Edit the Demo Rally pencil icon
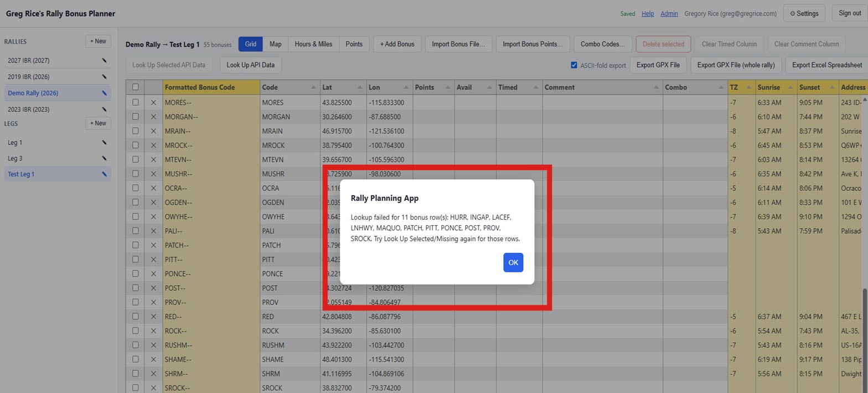 pyautogui.click(x=104, y=94)
